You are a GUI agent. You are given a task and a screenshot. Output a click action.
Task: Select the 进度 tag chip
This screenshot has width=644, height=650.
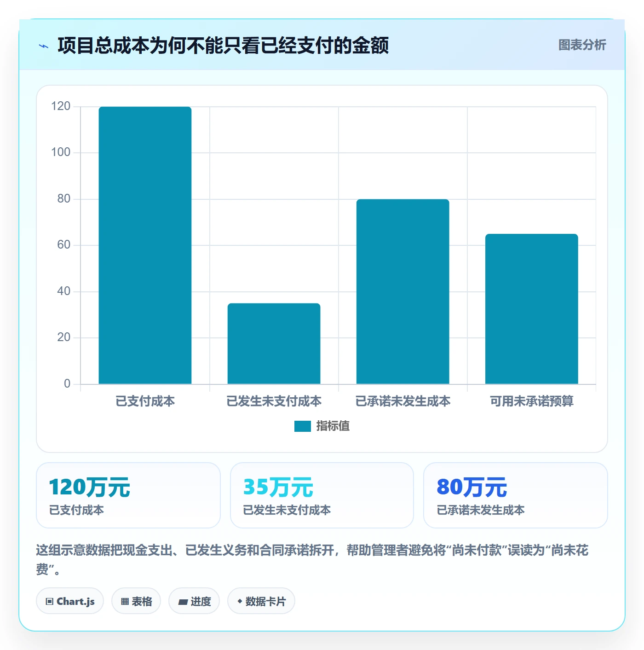point(194,601)
